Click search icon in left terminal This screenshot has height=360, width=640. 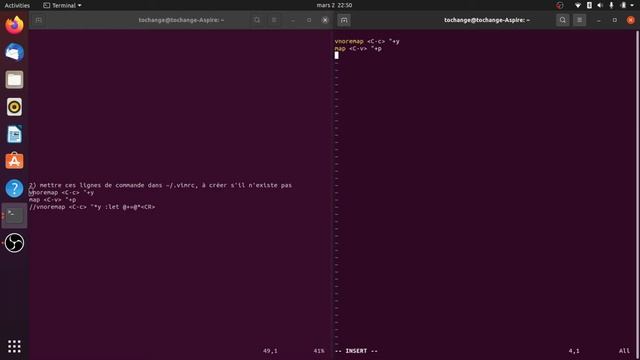tap(257, 20)
